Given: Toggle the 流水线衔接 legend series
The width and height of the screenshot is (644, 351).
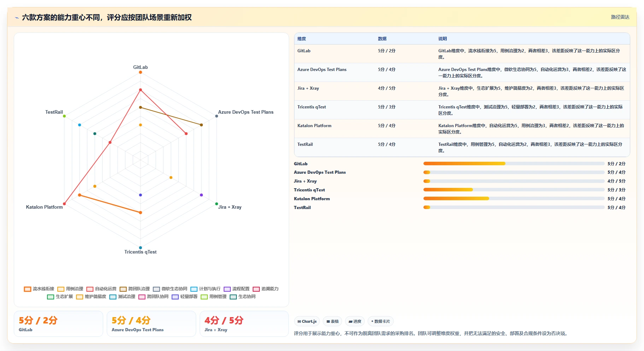Looking at the screenshot, I should coord(39,289).
